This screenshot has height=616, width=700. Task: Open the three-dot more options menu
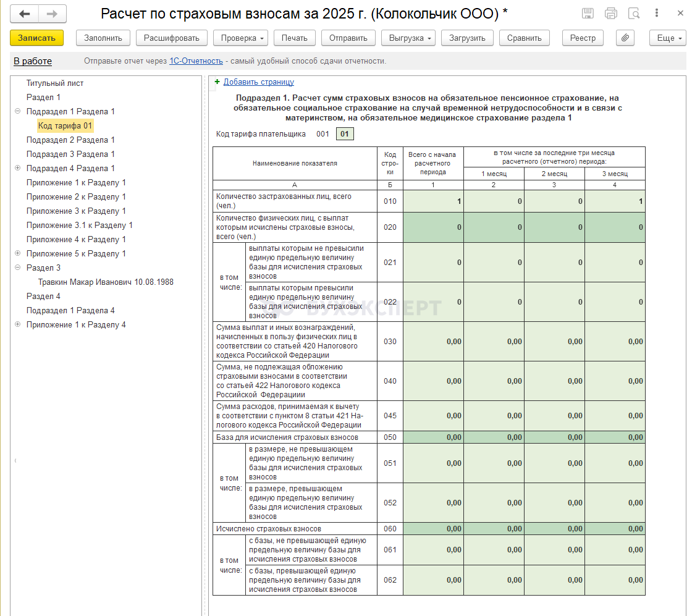[x=657, y=13]
